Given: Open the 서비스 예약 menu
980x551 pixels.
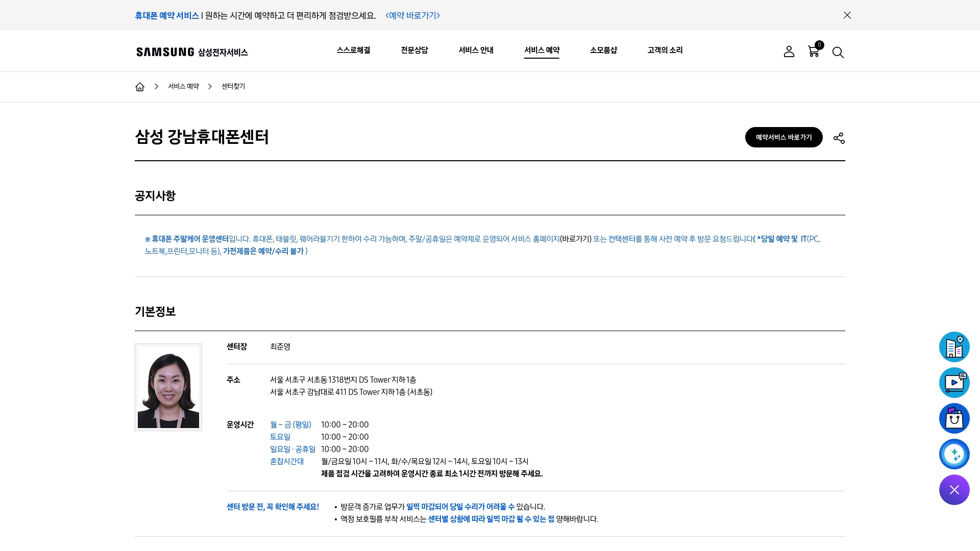Looking at the screenshot, I should (542, 50).
